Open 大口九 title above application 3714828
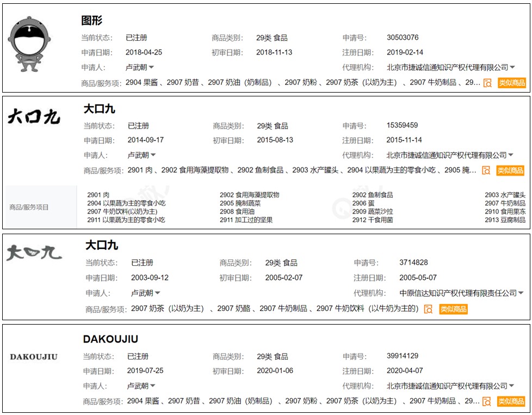 101,245
